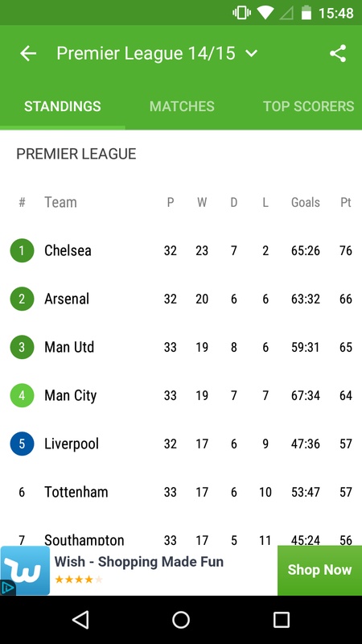Tap the Android back navigation button

(80, 620)
